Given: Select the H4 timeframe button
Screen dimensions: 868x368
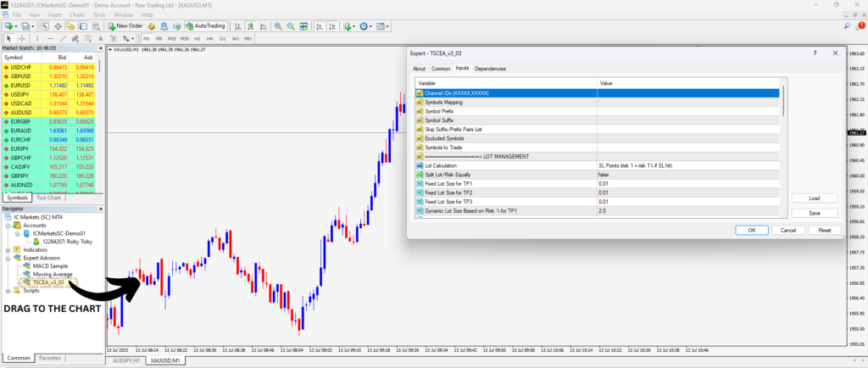Looking at the screenshot, I should pyautogui.click(x=210, y=39).
